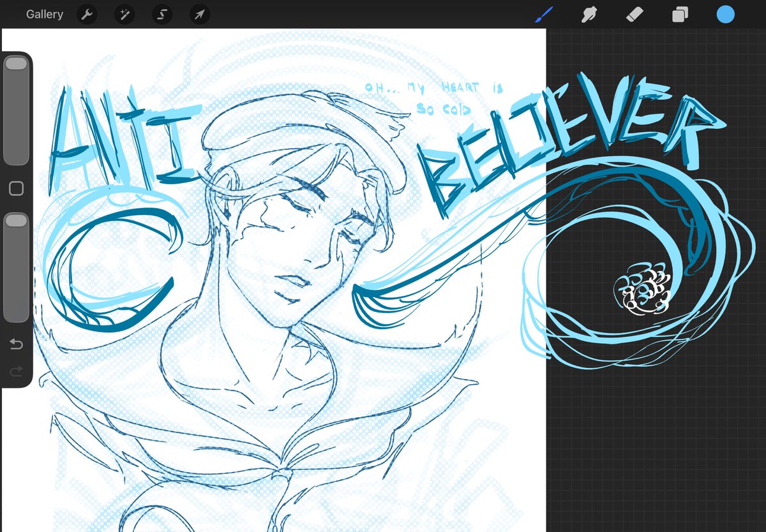Activate the Selection S tool

coord(162,15)
